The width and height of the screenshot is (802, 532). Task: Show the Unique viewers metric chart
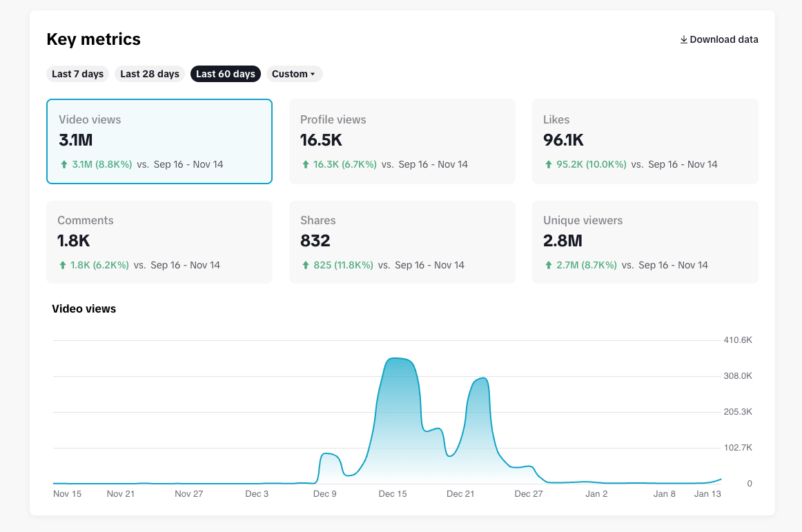[x=645, y=242]
